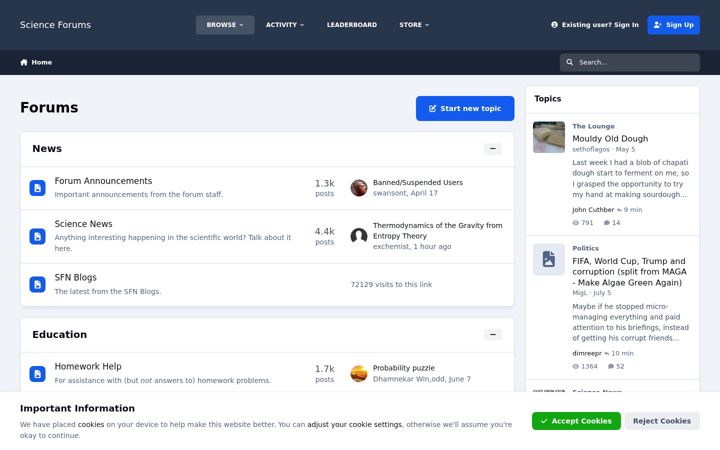
Task: Click the Home house icon in breadcrumb
Action: 24,62
